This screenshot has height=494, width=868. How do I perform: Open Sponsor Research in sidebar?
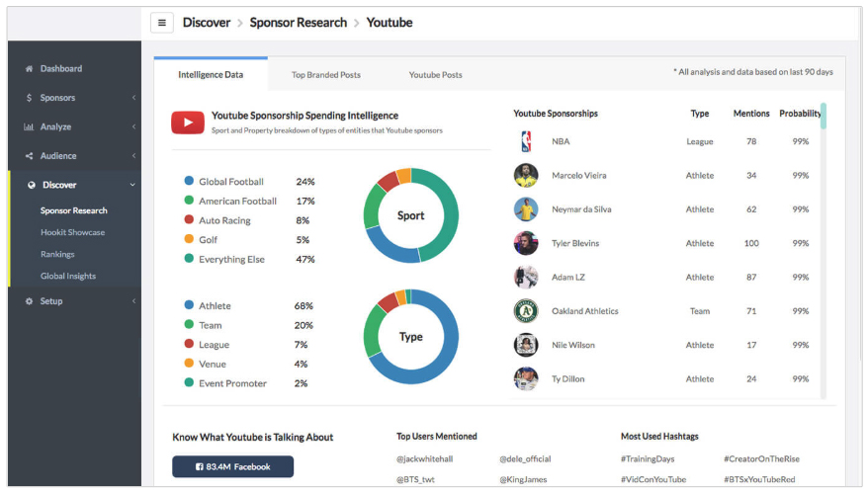pos(73,210)
